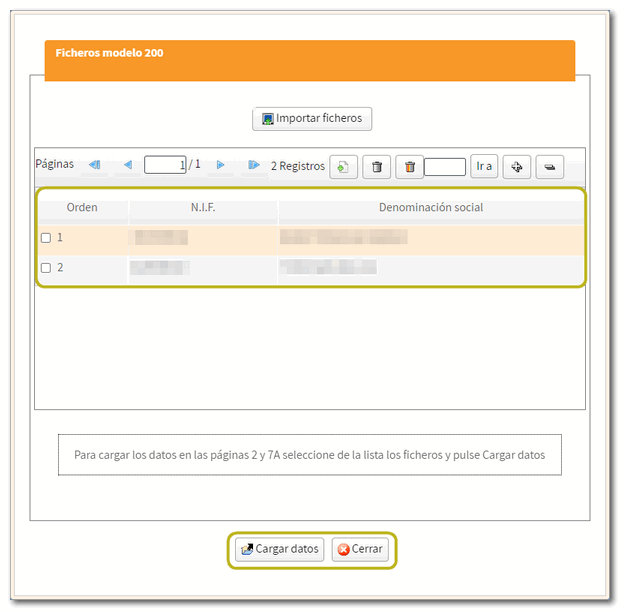
Task: Click the last toolbar icon after the cross-arrows
Action: (x=550, y=167)
